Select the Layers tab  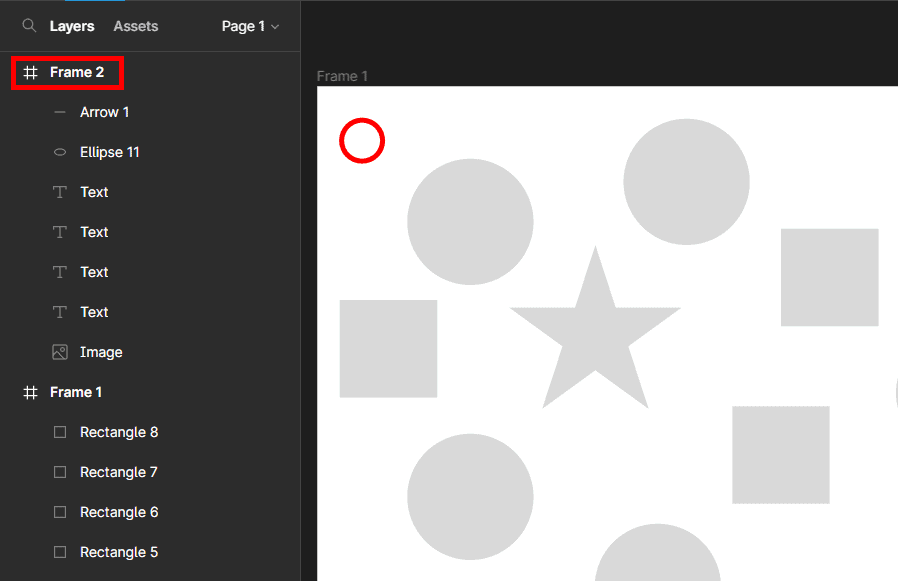(x=72, y=26)
